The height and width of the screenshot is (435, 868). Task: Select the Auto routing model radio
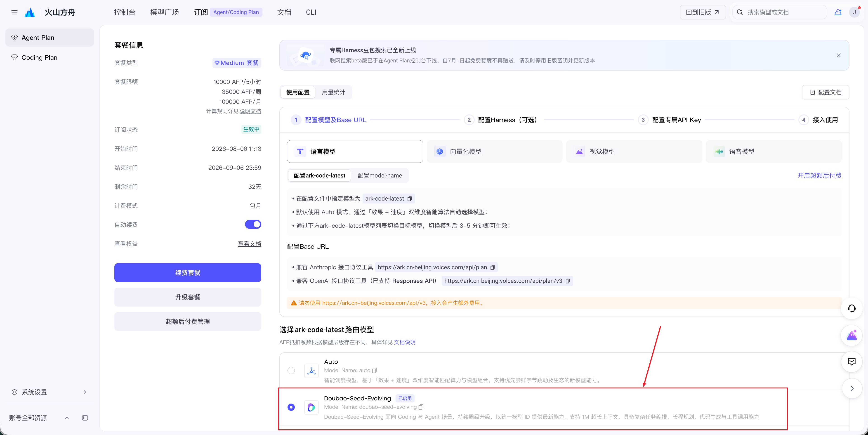(291, 371)
